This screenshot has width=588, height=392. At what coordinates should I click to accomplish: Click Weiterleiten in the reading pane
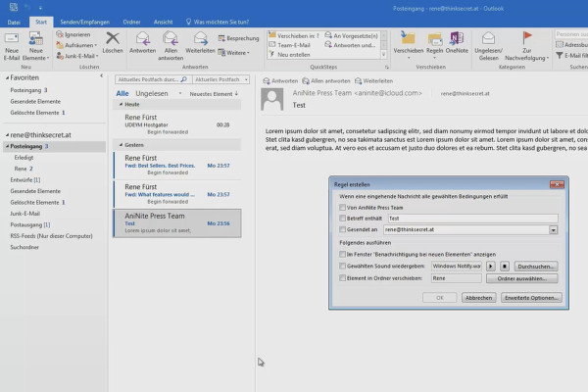[x=373, y=81]
